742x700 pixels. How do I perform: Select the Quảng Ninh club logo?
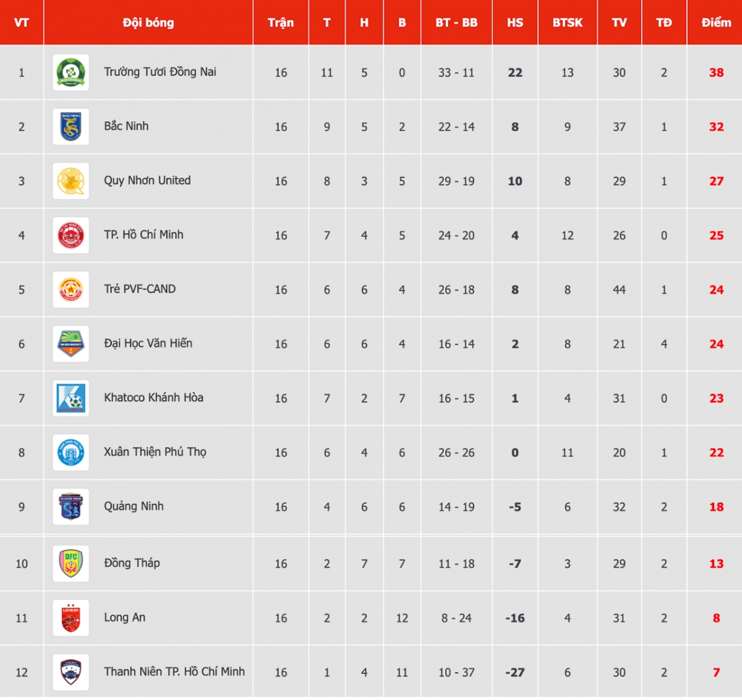(71, 507)
